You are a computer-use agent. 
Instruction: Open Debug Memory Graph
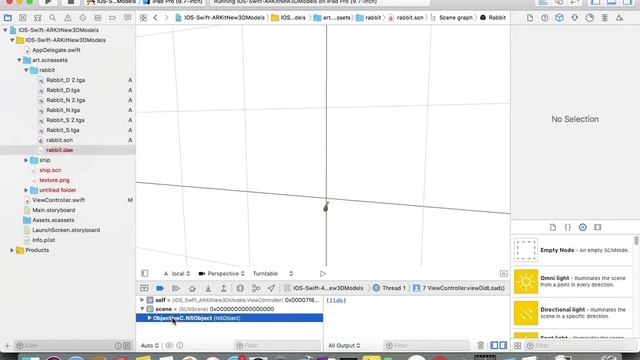click(x=256, y=288)
